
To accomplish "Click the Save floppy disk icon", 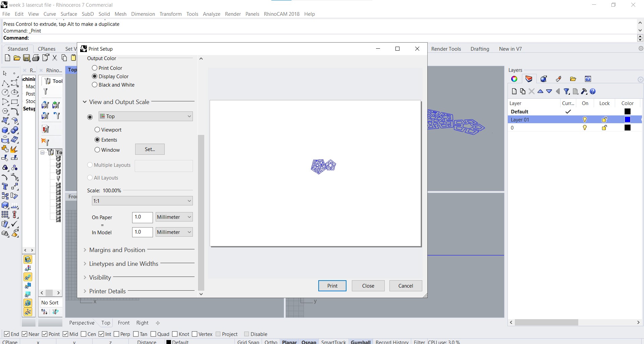I will point(26,58).
